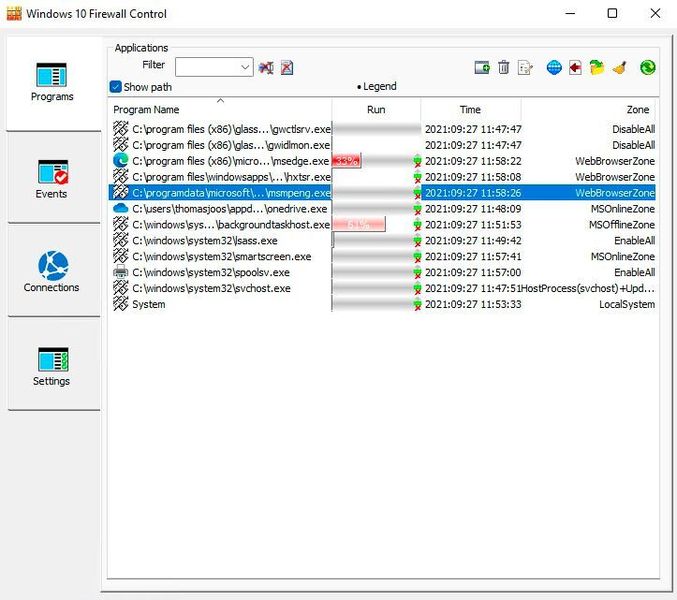The height and width of the screenshot is (600, 677).
Task: Click the network status icon in svchost.exe row
Action: coord(417,288)
